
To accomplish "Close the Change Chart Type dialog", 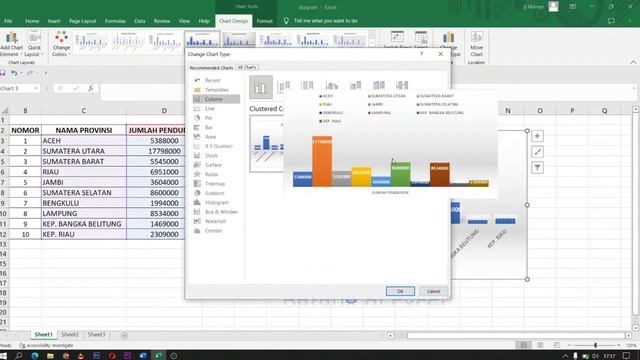I will point(440,54).
